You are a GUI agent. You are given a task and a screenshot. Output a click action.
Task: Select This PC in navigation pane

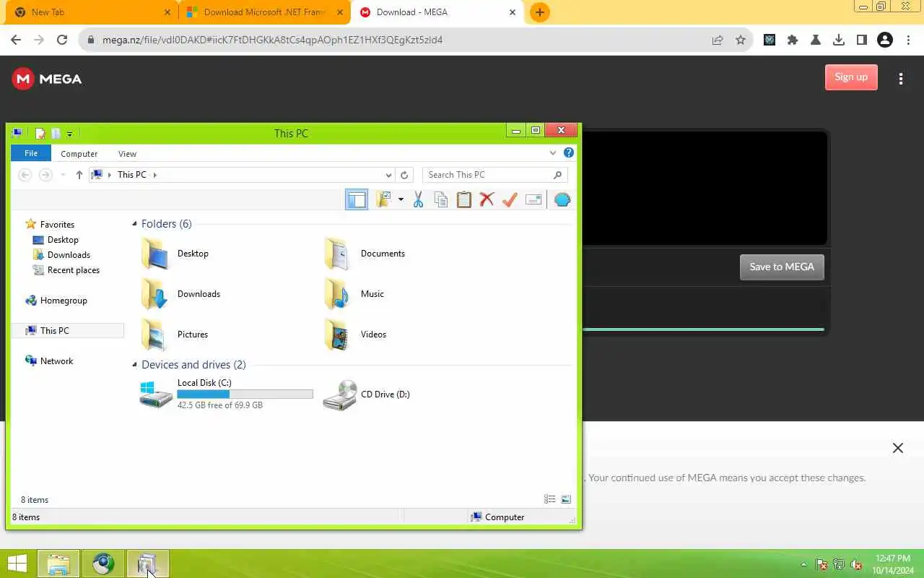(x=68, y=331)
